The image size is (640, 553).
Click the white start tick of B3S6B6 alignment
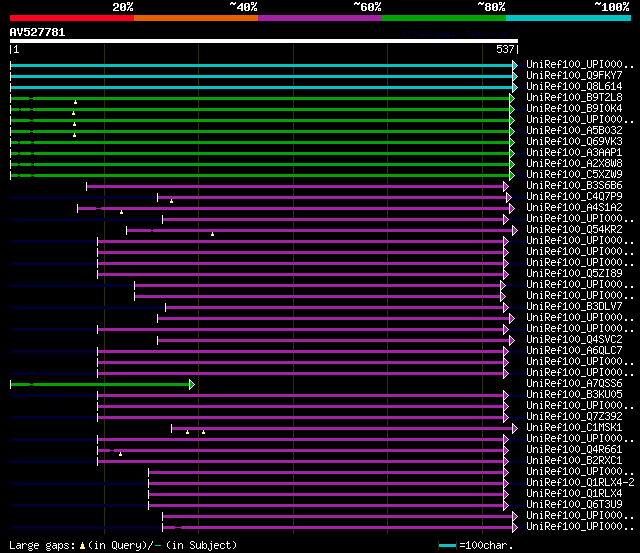coord(87,187)
